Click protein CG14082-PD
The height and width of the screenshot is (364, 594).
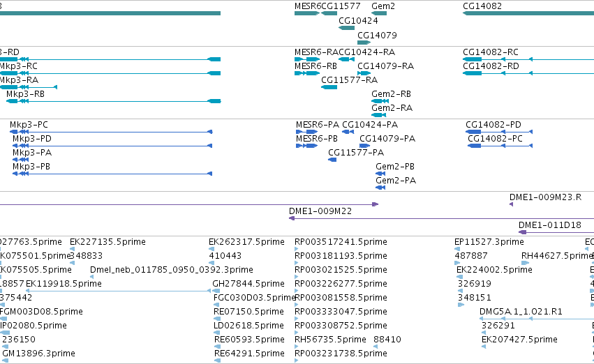coord(493,125)
